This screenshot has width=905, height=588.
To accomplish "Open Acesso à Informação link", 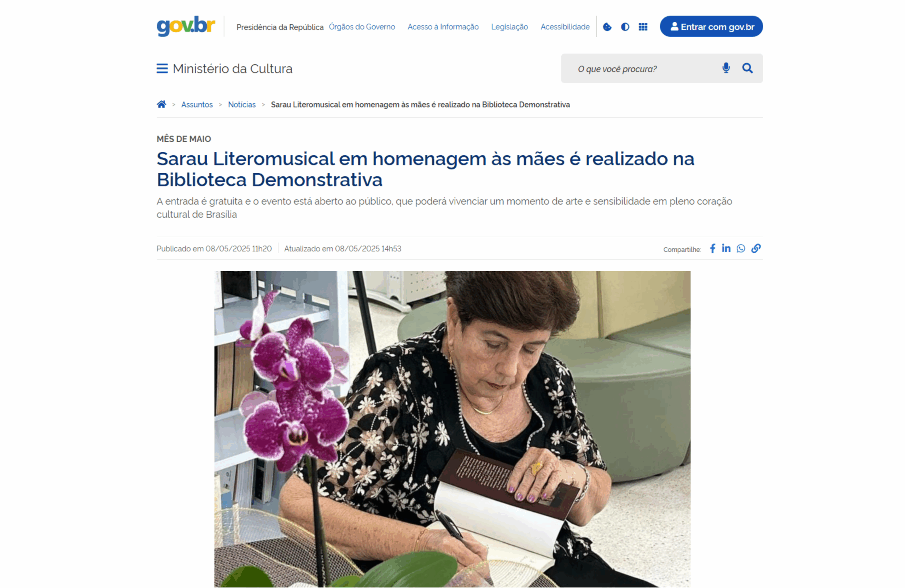I will (443, 27).
